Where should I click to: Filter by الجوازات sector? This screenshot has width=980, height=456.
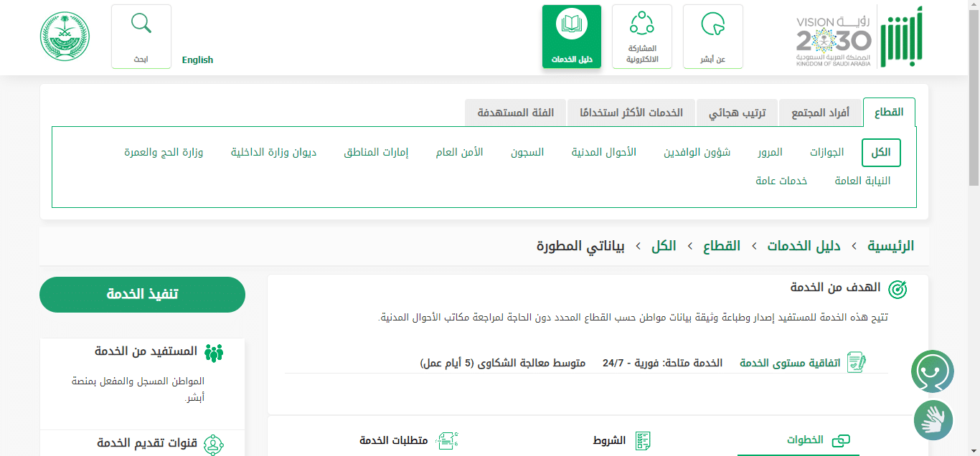827,153
